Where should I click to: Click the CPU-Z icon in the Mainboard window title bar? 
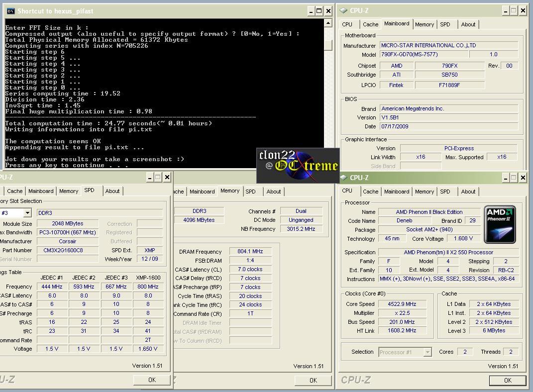pos(344,10)
